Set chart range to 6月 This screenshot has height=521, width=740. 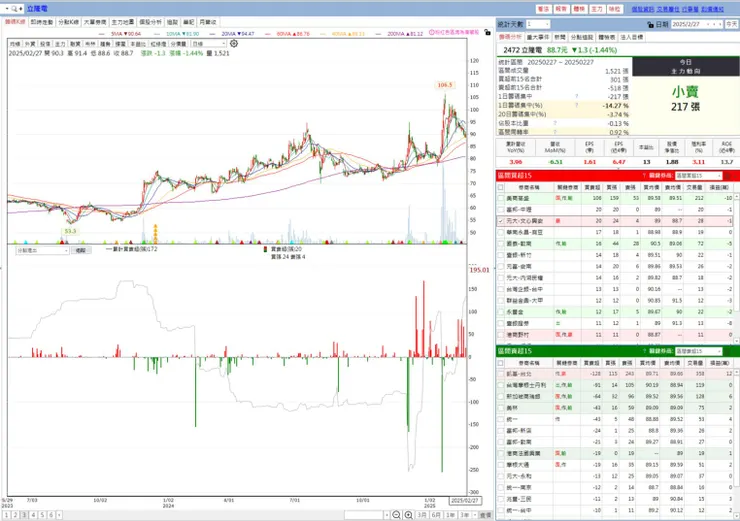click(x=436, y=515)
